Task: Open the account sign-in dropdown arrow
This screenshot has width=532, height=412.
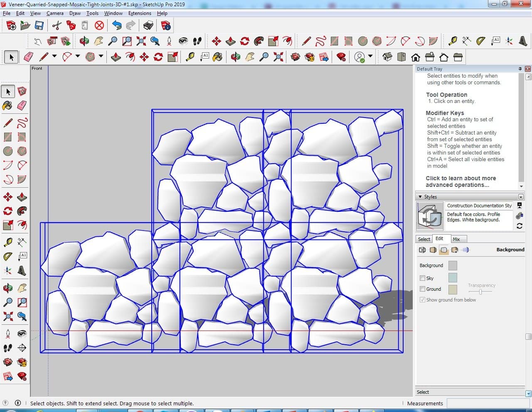Action: 370,56
